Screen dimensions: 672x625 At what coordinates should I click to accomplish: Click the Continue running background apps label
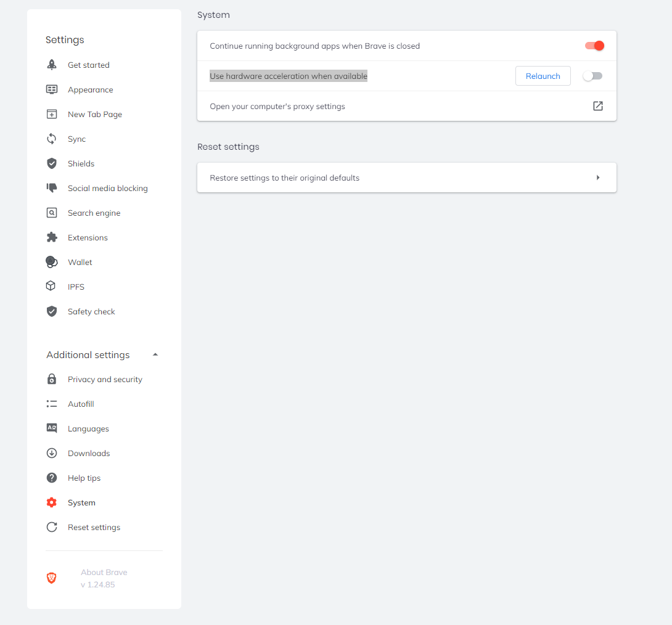314,46
